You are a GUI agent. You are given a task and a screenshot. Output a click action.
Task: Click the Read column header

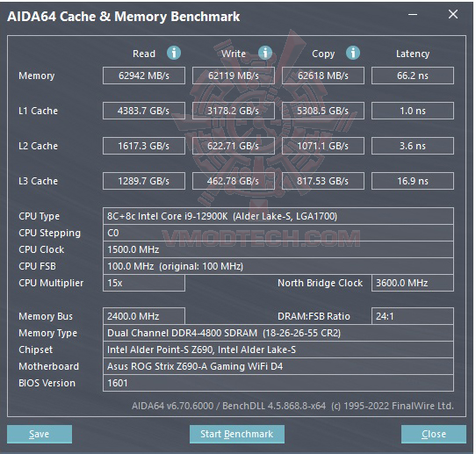(144, 54)
